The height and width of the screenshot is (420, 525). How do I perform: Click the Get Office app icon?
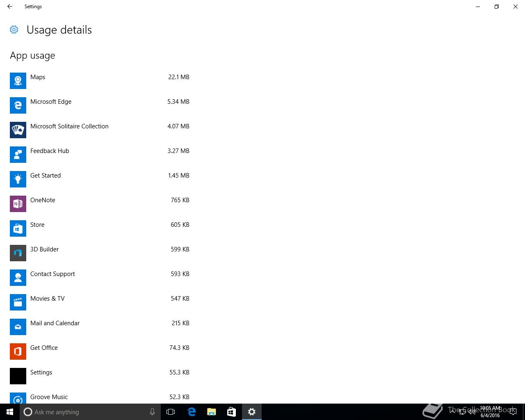(18, 352)
